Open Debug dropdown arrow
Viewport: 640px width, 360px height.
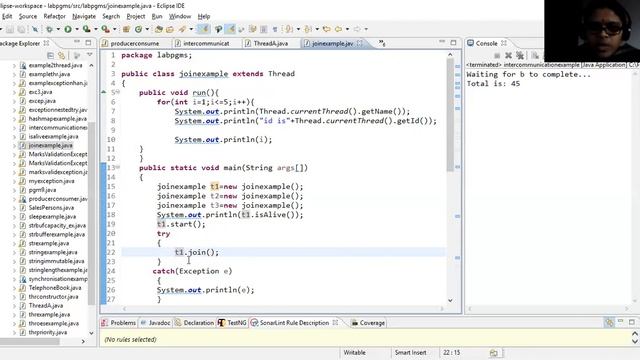58,29
